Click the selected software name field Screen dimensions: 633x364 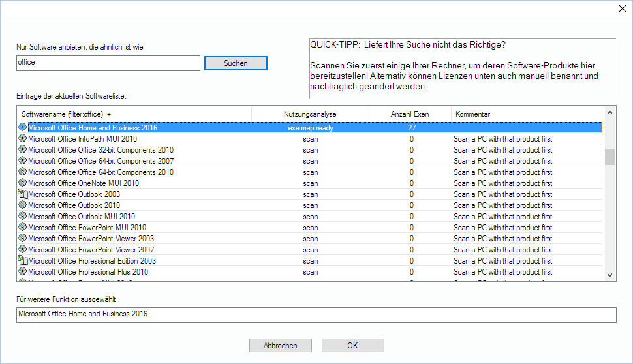point(316,314)
